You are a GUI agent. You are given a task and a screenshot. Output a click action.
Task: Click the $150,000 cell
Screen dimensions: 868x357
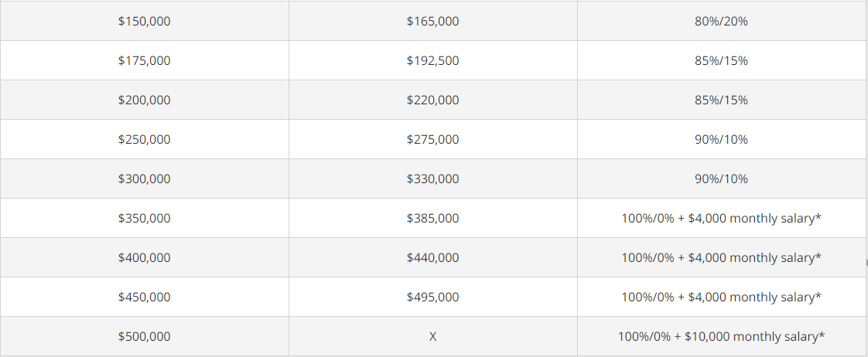click(145, 22)
